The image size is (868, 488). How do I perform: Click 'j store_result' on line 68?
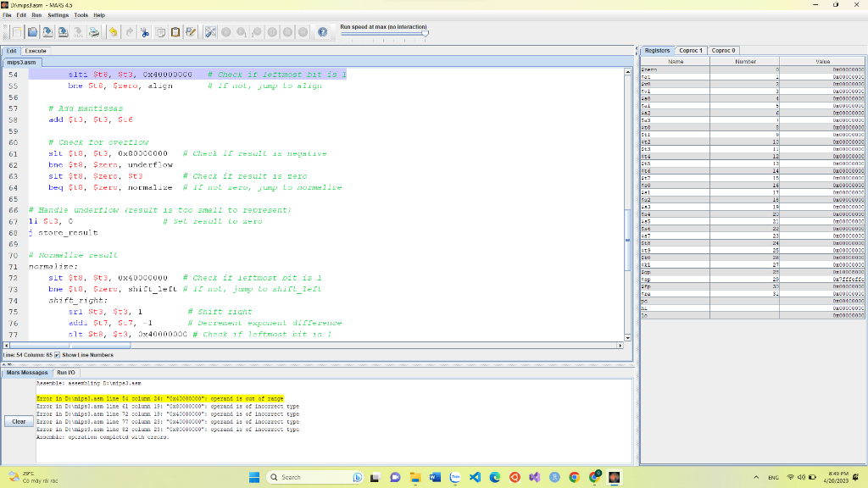tap(63, 233)
